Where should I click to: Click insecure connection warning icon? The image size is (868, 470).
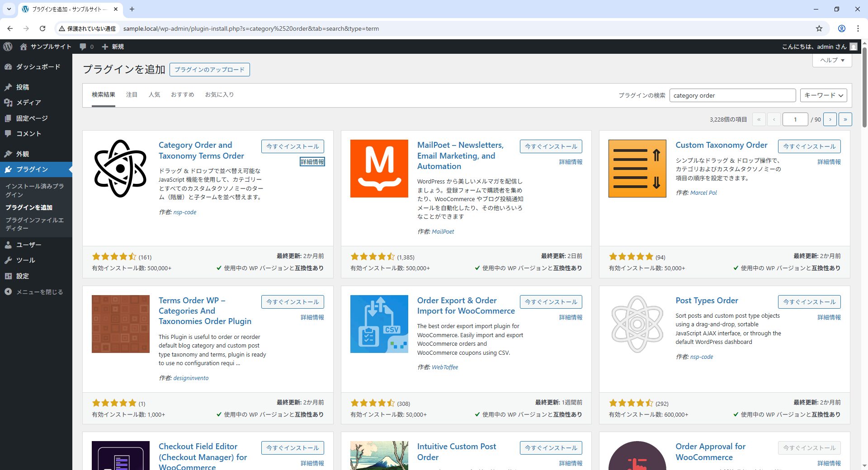62,28
